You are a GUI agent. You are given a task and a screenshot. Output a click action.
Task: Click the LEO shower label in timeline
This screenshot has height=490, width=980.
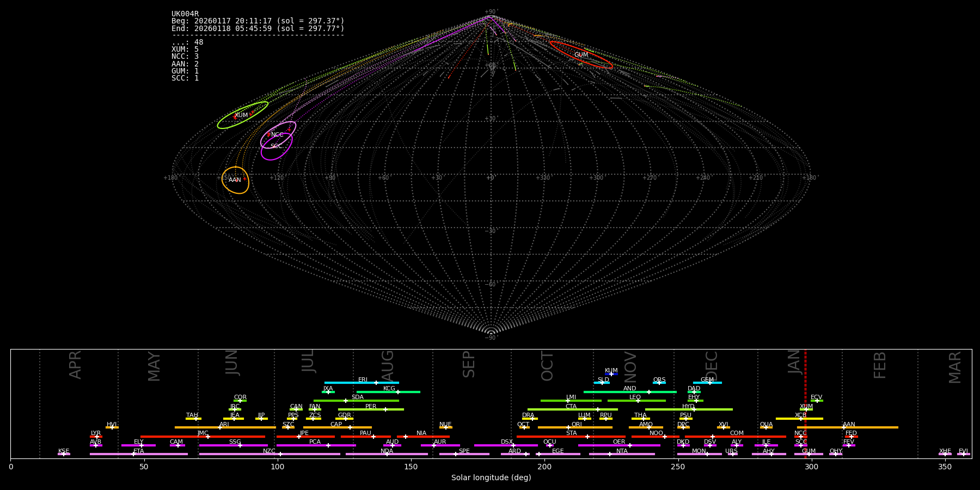(x=635, y=397)
